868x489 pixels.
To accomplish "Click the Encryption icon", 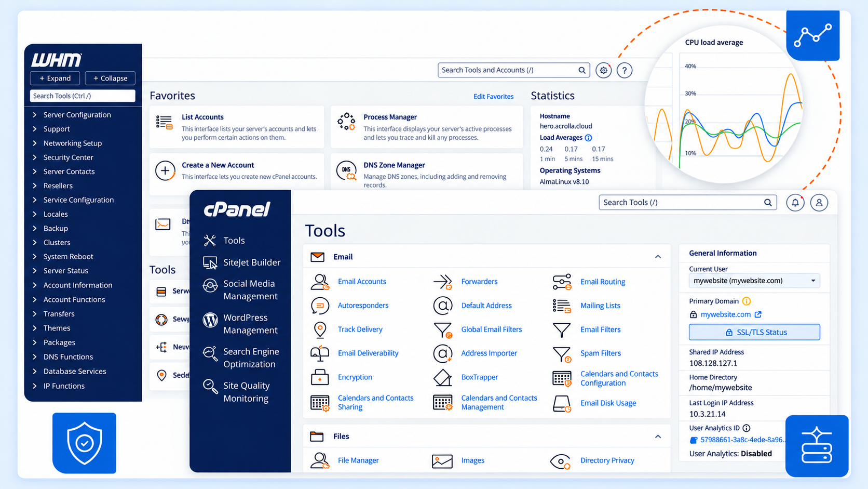I will [320, 377].
